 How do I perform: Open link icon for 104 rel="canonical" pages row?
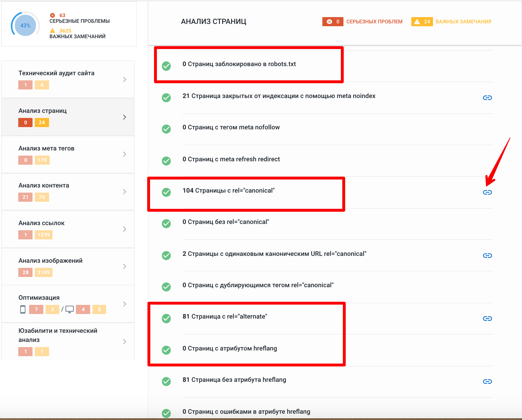[x=487, y=192]
